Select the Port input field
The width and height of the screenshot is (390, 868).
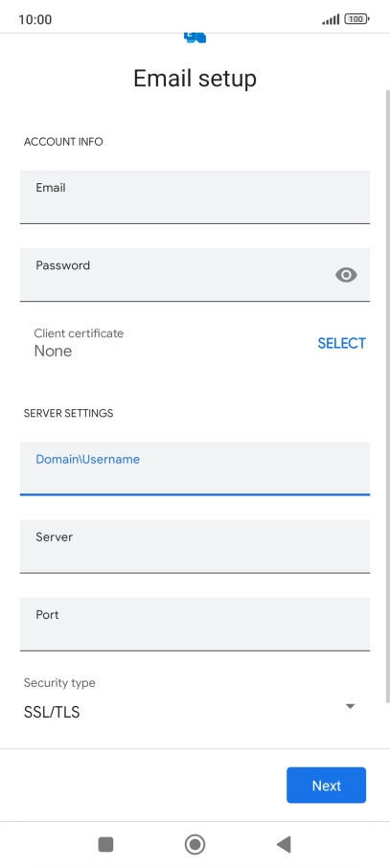195,624
